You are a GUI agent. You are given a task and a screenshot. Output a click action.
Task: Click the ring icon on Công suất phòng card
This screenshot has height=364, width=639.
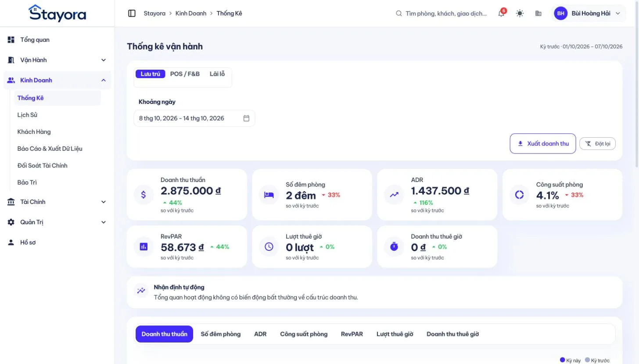coord(519,195)
